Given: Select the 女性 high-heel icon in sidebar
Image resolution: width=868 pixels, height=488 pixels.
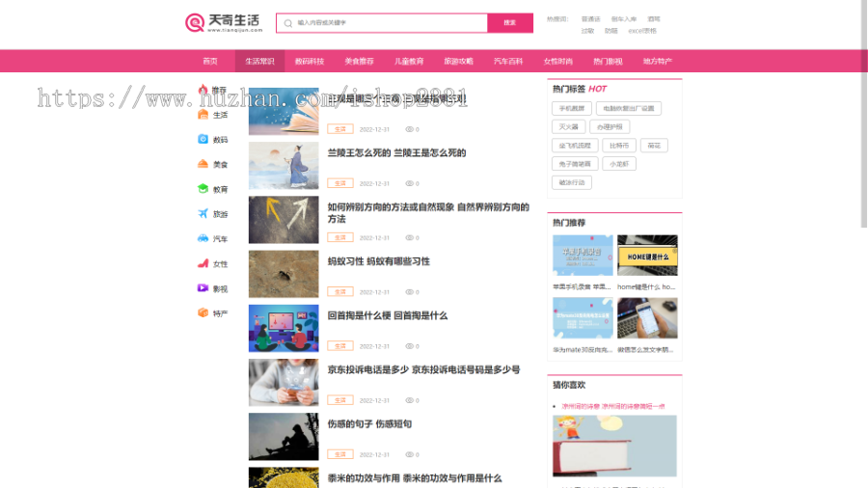Looking at the screenshot, I should (203, 263).
